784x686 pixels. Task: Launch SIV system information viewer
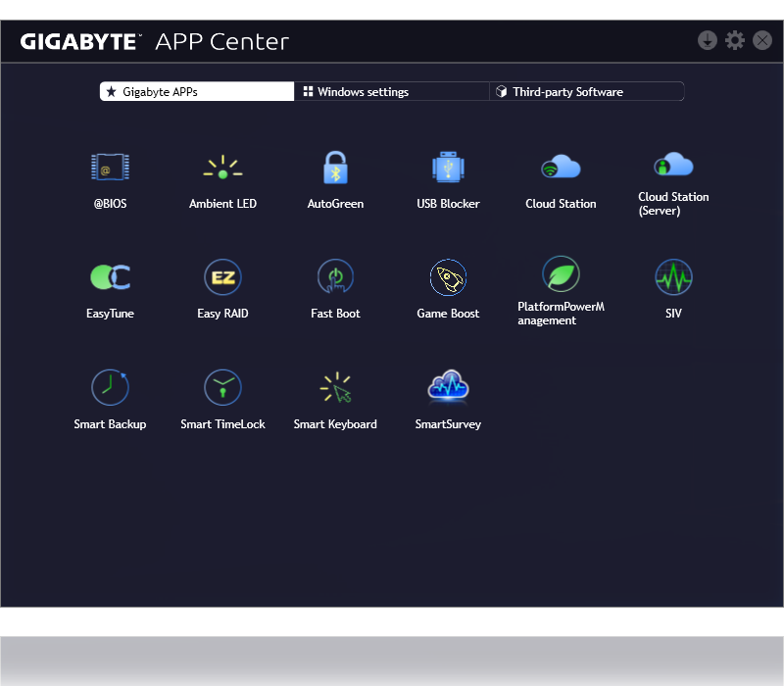(x=673, y=278)
